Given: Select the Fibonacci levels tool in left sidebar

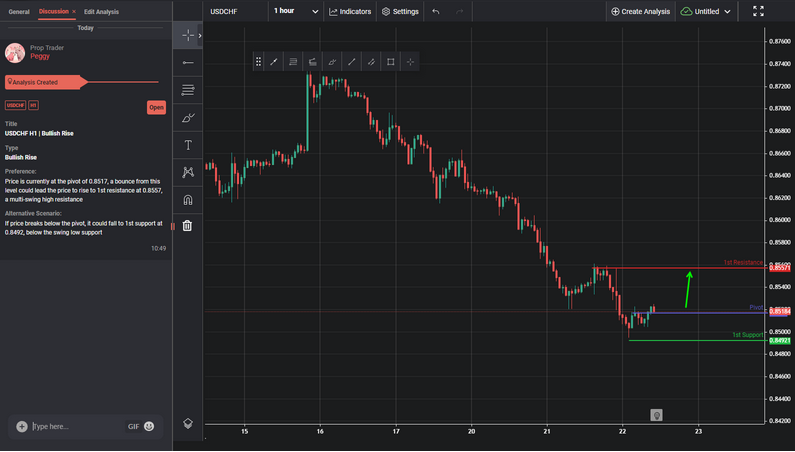Looking at the screenshot, I should pyautogui.click(x=188, y=90).
